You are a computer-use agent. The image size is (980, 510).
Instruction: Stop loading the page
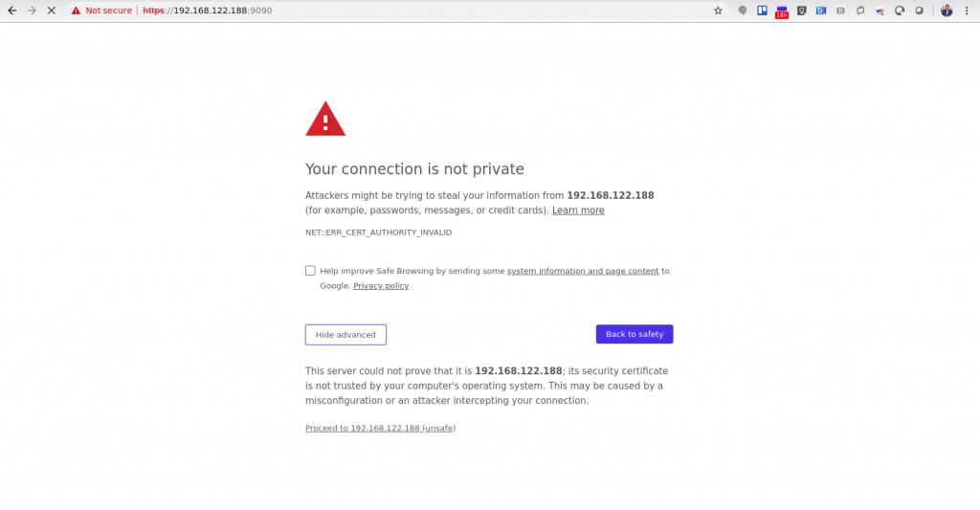tap(52, 11)
